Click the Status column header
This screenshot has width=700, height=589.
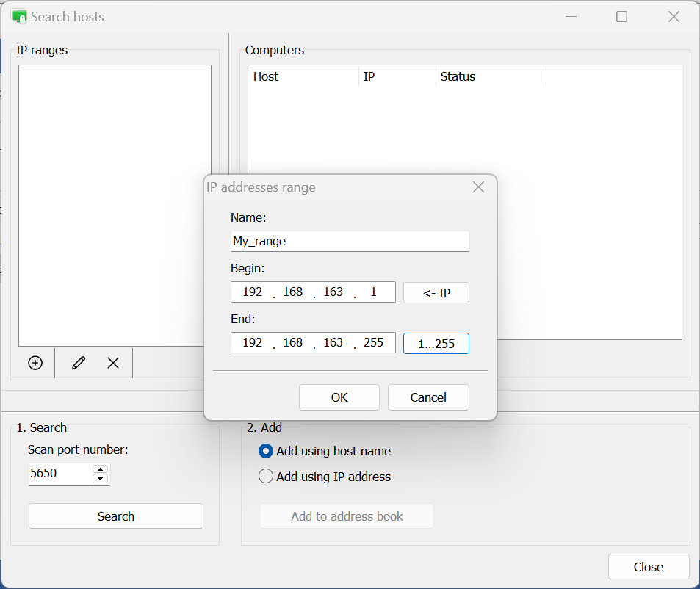coord(490,76)
